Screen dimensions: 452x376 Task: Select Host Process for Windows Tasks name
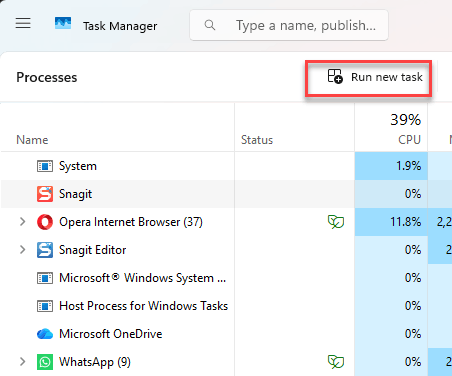(143, 306)
